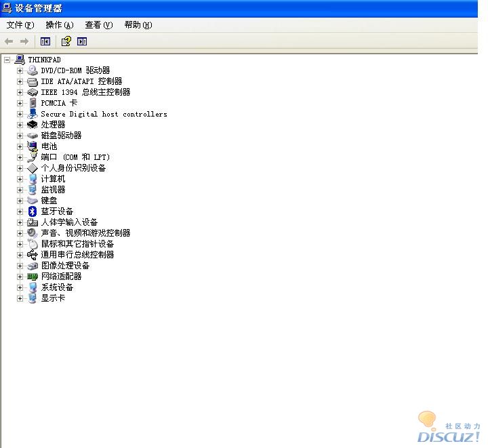Expand the 处理器 node
Image resolution: width=488 pixels, height=448 pixels.
(x=20, y=125)
